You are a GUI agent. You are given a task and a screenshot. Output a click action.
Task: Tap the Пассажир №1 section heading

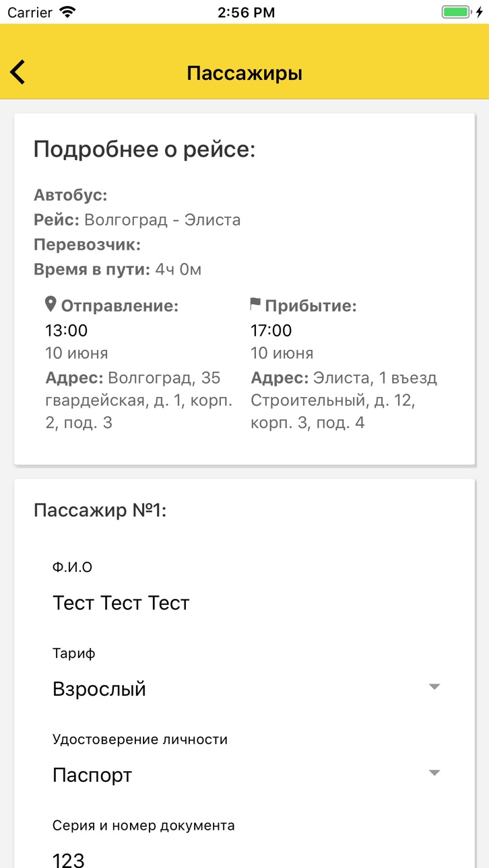[100, 510]
